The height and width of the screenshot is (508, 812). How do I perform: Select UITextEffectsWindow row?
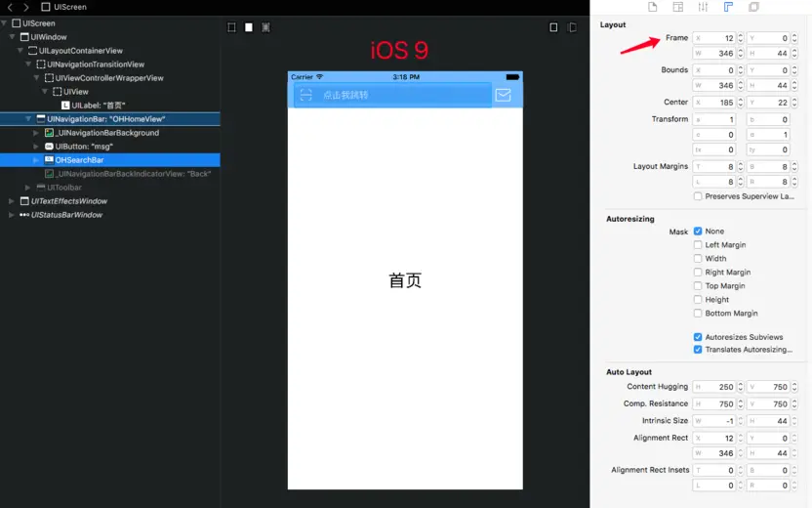coord(109,201)
